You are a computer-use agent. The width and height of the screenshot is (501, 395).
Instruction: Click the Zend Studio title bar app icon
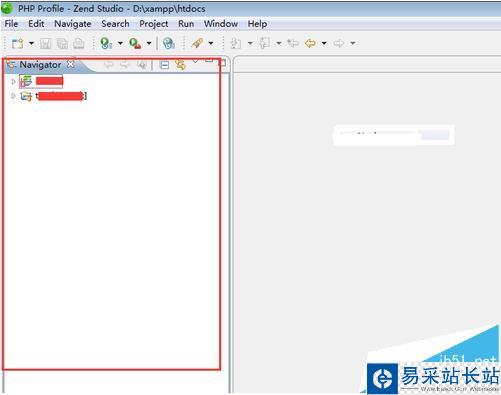click(7, 9)
